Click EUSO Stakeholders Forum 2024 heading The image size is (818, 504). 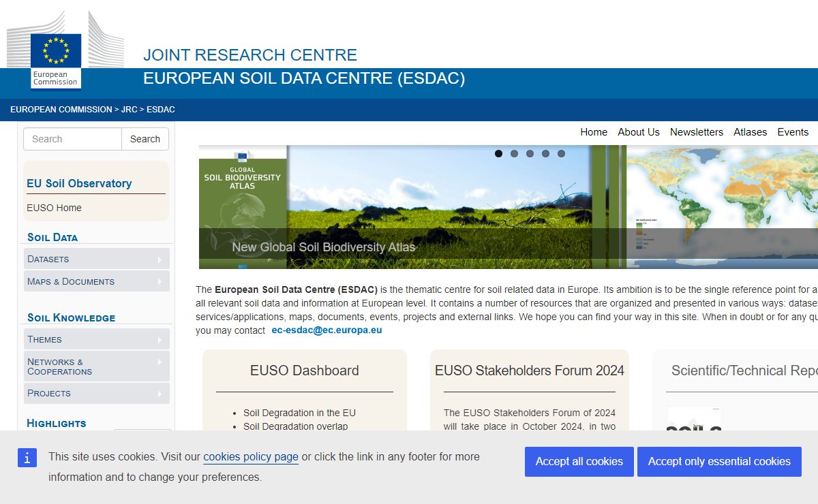530,371
